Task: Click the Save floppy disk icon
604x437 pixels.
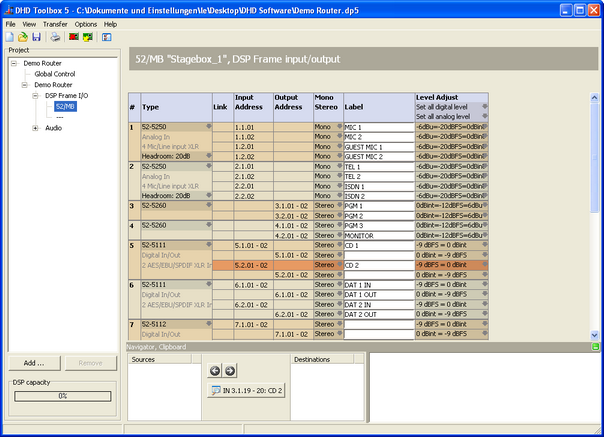Action: [x=36, y=37]
